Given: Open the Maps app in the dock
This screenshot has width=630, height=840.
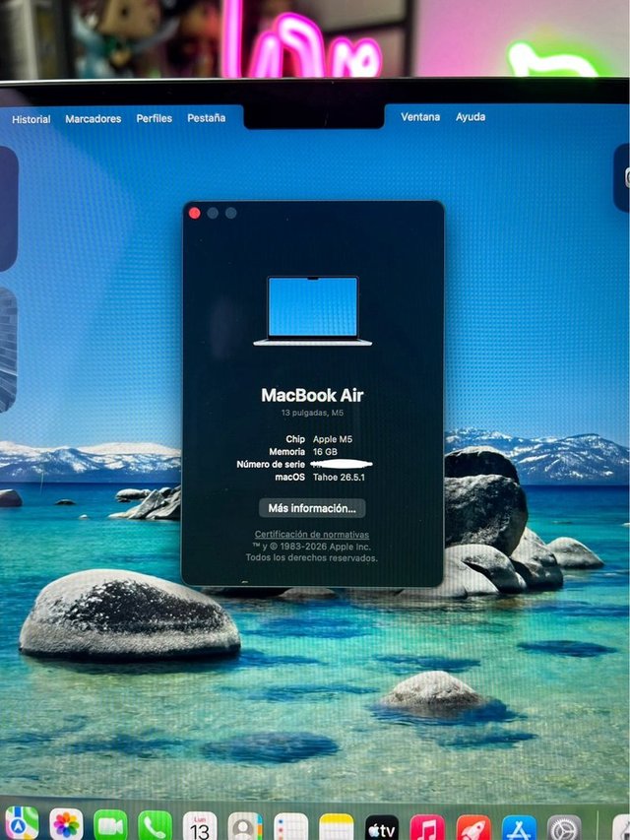Looking at the screenshot, I should pos(22,824).
